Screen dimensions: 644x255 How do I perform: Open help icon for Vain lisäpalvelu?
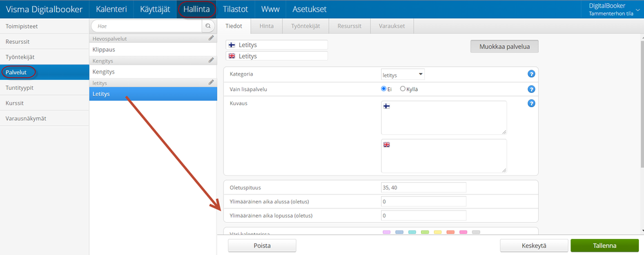531,89
